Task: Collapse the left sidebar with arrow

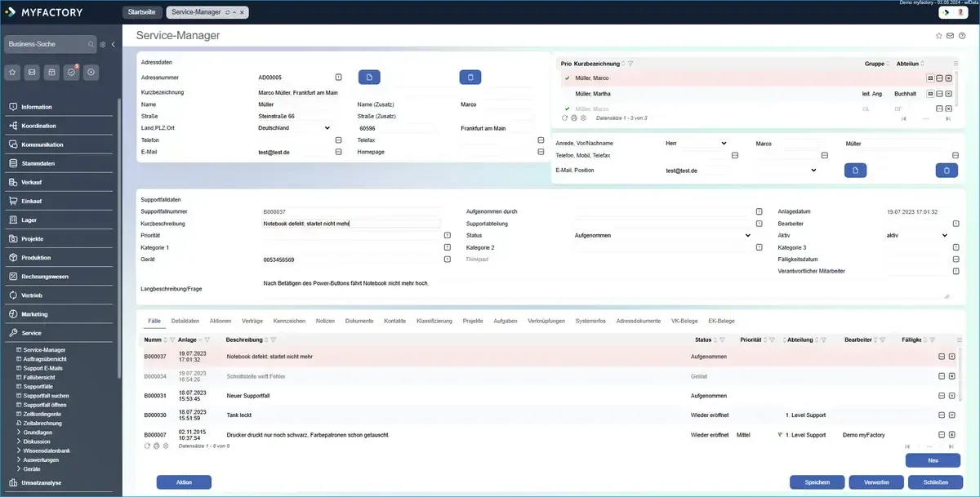Action: 114,44
